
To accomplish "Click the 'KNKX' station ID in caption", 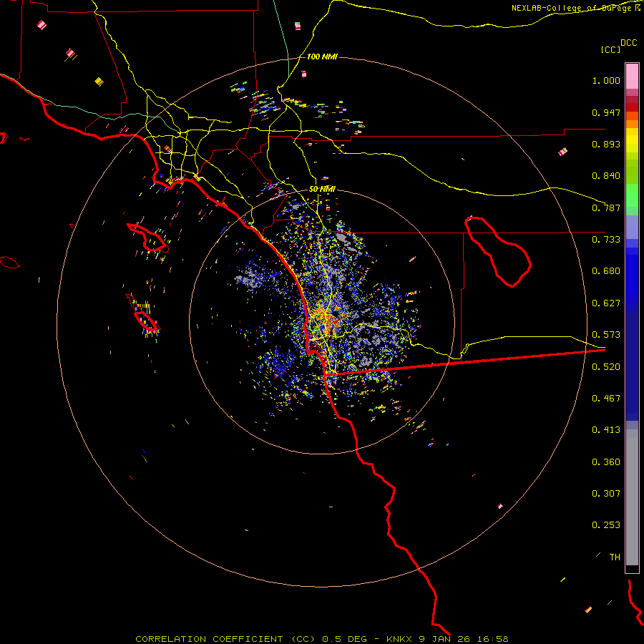I will (x=399, y=639).
